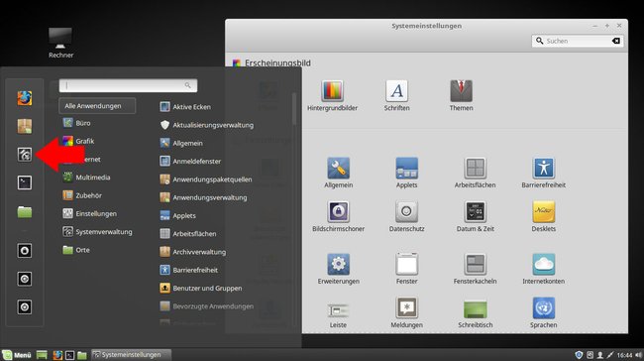Image resolution: width=644 pixels, height=361 pixels.
Task: Launch Firefox from the menu favorites sidebar
Action: point(24,98)
